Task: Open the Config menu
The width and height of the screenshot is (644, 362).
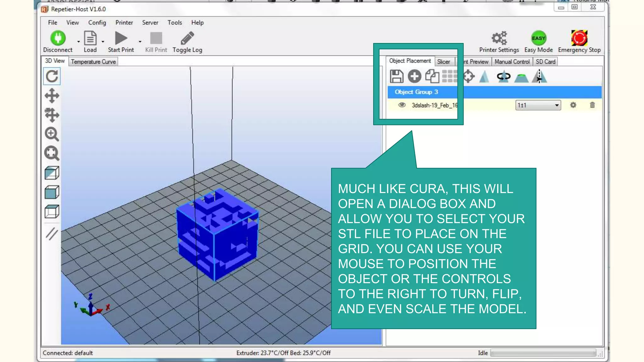Action: [x=97, y=23]
